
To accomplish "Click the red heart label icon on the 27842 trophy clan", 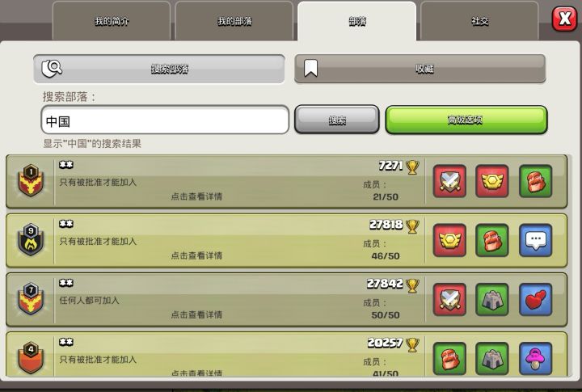I will (x=536, y=300).
